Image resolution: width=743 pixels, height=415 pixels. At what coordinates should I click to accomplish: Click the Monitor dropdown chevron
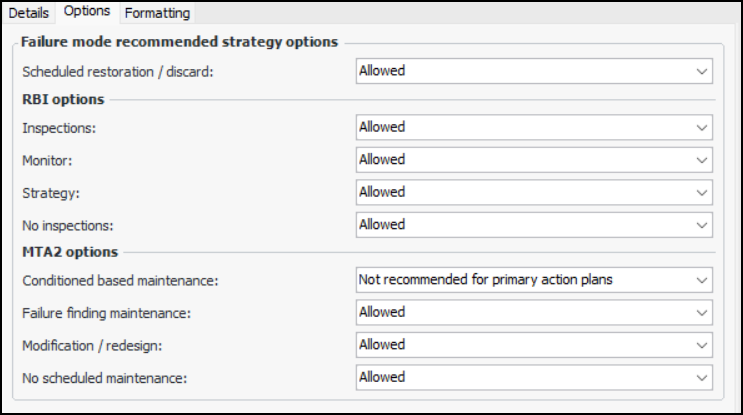[701, 160]
